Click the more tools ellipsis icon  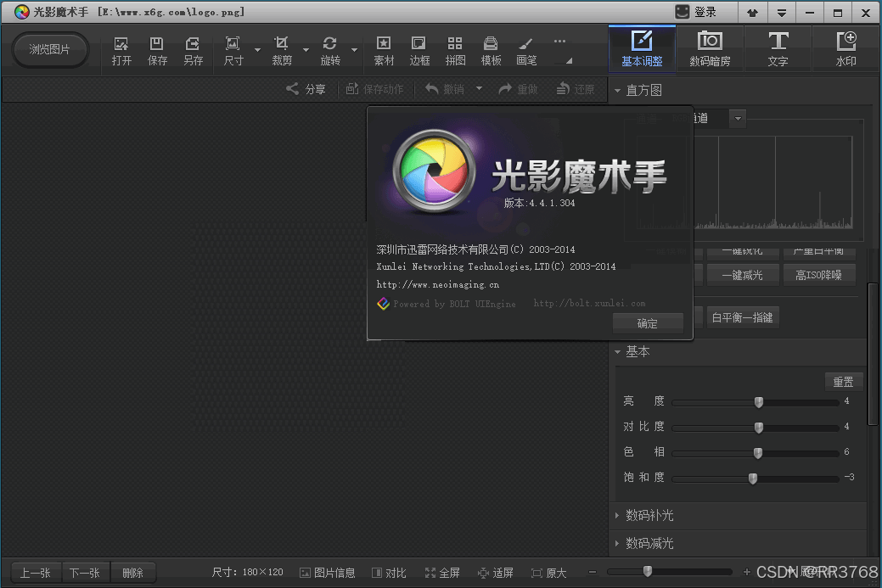click(559, 41)
